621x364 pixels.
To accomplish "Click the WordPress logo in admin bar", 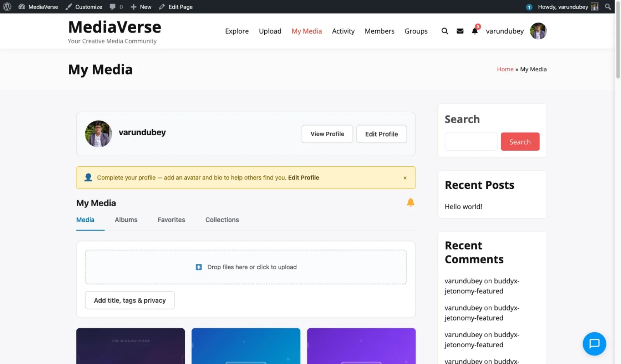I will point(7,7).
